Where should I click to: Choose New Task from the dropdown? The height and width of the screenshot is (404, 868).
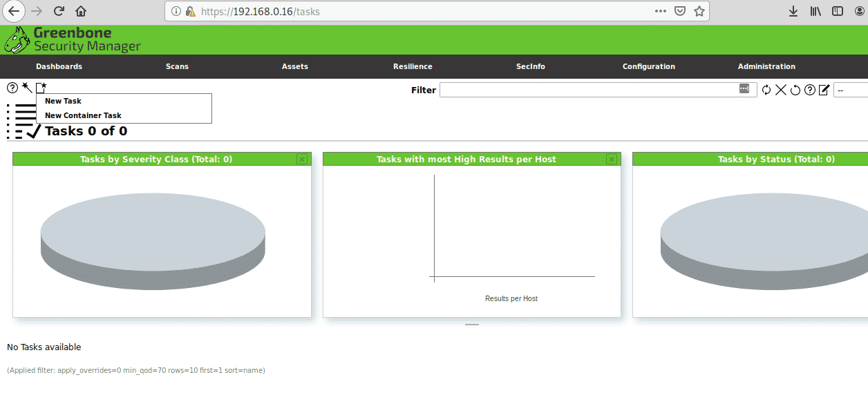[63, 101]
